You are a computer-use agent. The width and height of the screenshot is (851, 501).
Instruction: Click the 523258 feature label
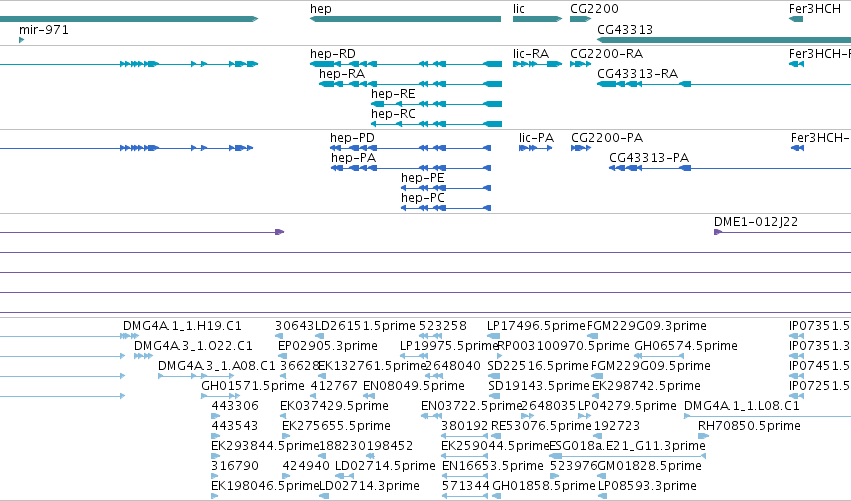[443, 326]
